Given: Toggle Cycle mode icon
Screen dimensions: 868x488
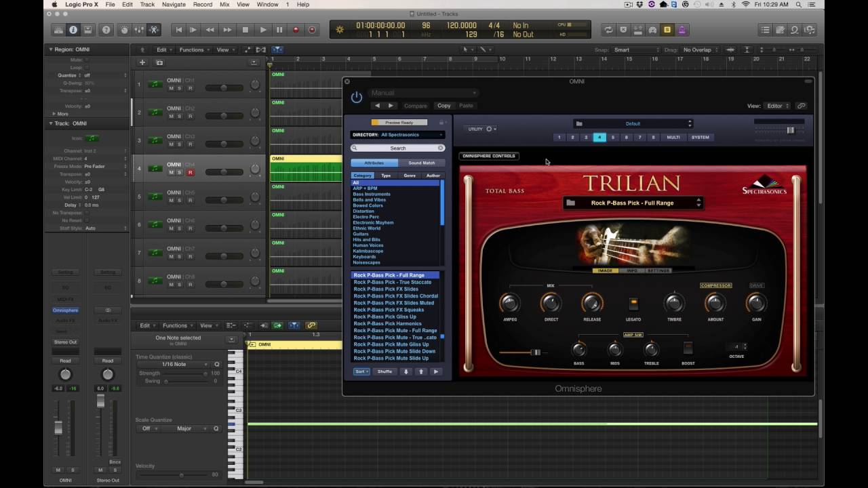Looking at the screenshot, I should [x=608, y=30].
